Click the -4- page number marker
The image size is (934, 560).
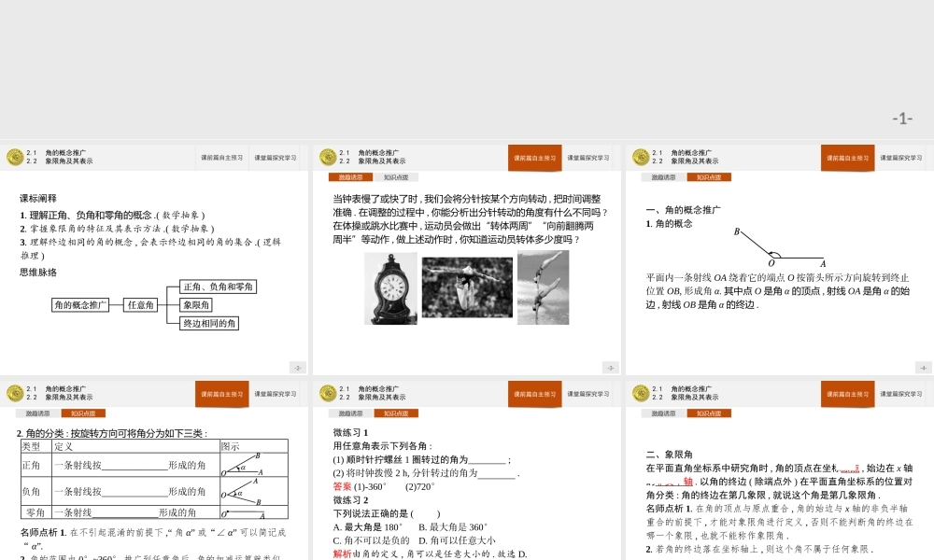(x=923, y=368)
